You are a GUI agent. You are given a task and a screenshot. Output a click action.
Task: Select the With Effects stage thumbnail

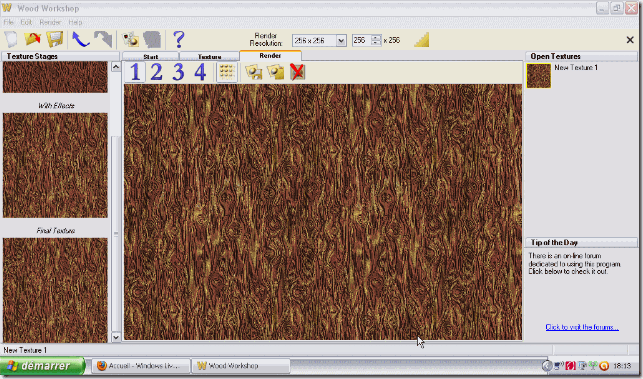click(55, 165)
